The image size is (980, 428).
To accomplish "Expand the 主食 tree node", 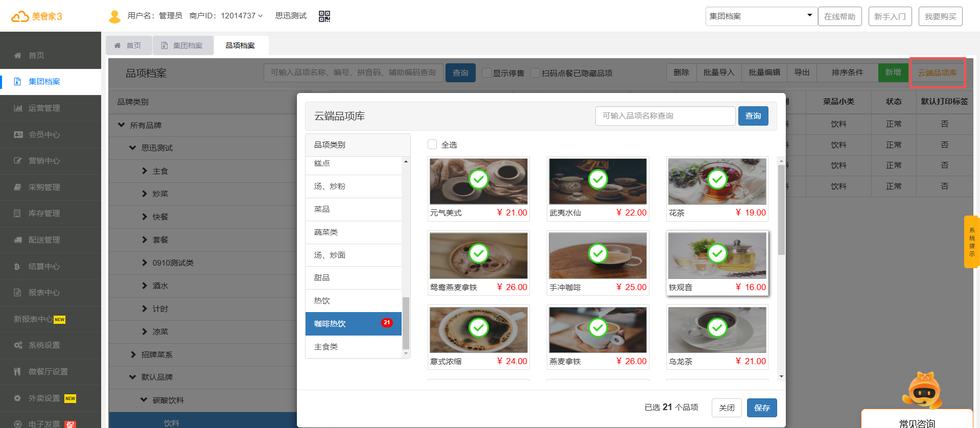I will (x=145, y=171).
